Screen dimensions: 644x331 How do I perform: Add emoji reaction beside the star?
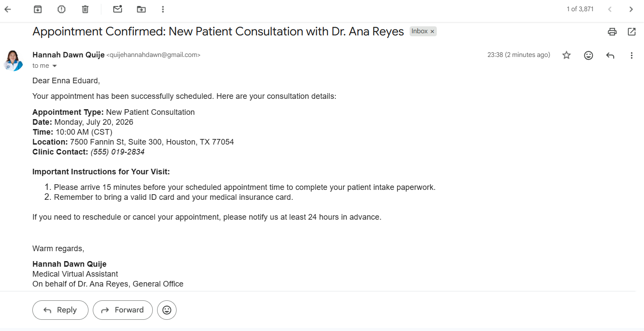pos(588,55)
